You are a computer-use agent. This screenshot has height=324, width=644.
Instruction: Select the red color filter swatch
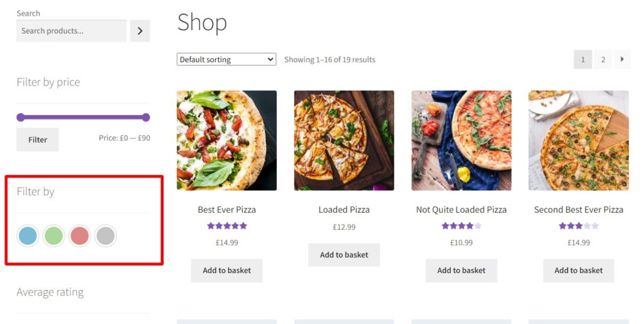[79, 236]
